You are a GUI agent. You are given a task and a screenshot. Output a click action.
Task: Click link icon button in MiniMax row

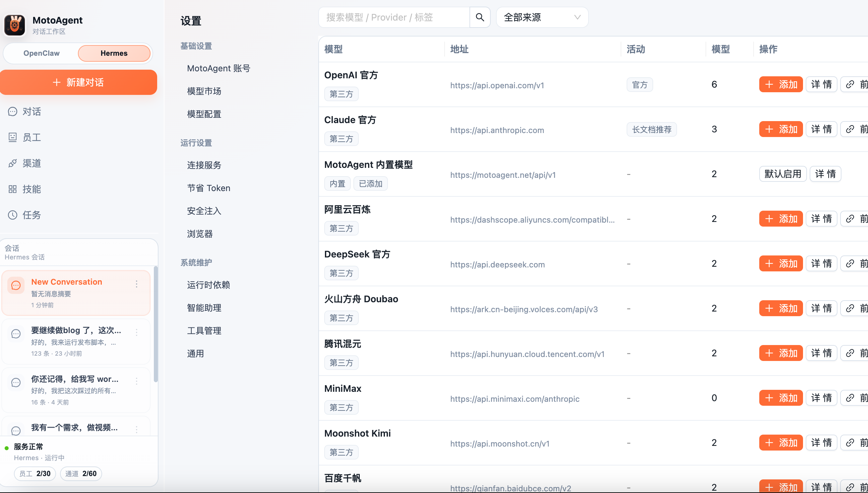point(854,398)
